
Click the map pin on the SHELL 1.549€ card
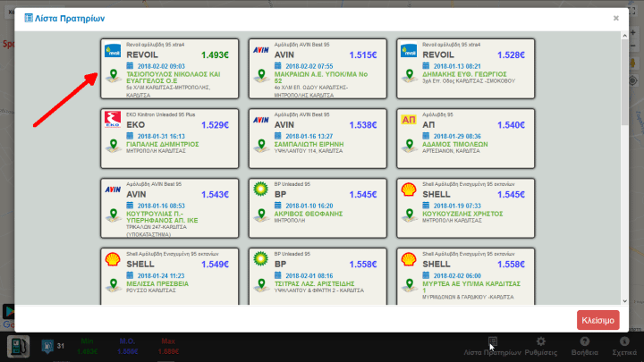[x=114, y=285]
